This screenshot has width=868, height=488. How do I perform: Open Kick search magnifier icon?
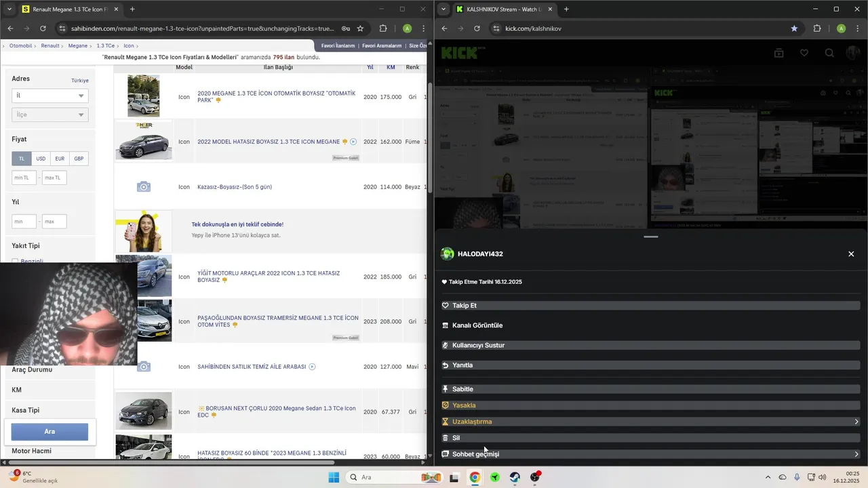tap(829, 53)
